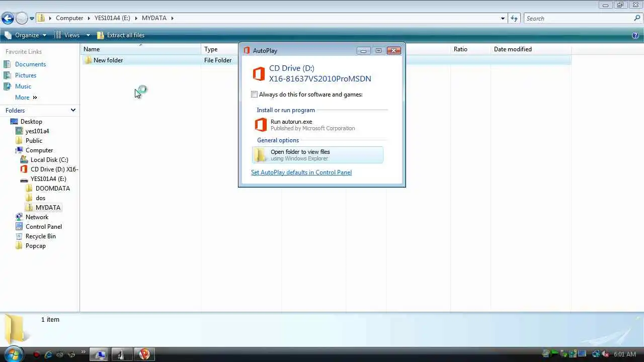Click red record icon in Quick Launch
Image resolution: width=644 pixels, height=362 pixels.
pyautogui.click(x=36, y=354)
